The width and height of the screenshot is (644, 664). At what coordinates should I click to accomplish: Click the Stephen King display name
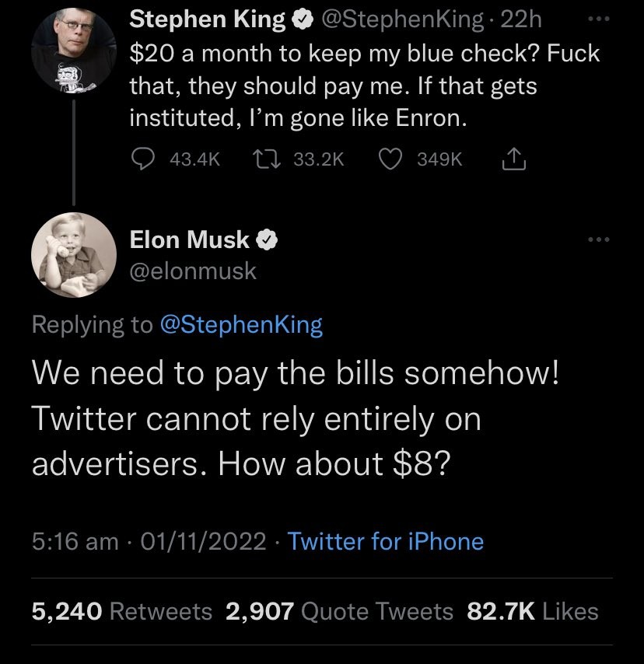206,18
